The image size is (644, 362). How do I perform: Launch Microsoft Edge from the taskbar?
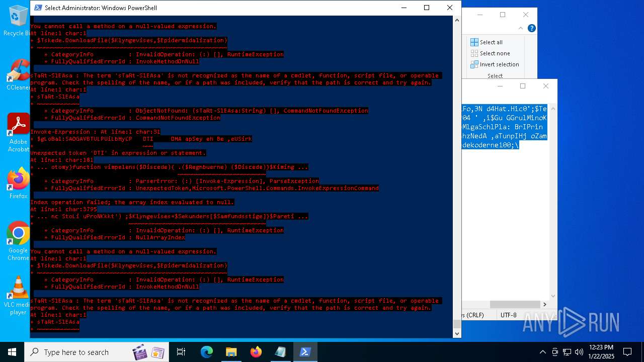[207, 352]
